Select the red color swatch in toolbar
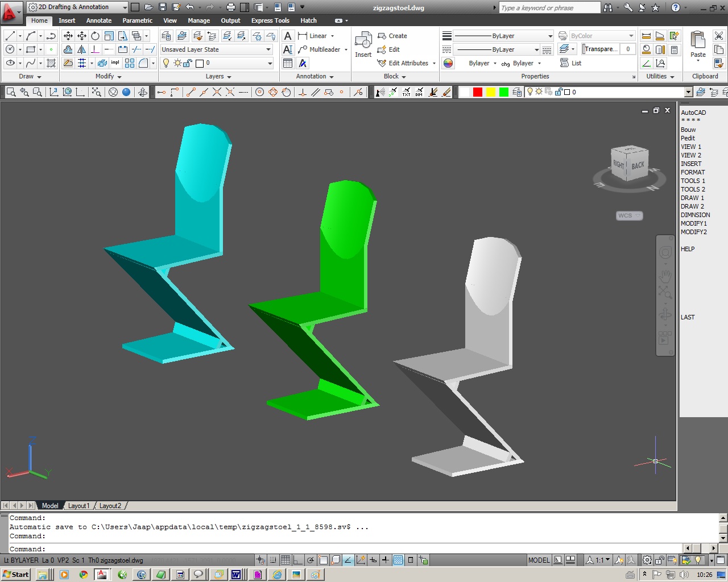728x582 pixels. [x=478, y=92]
